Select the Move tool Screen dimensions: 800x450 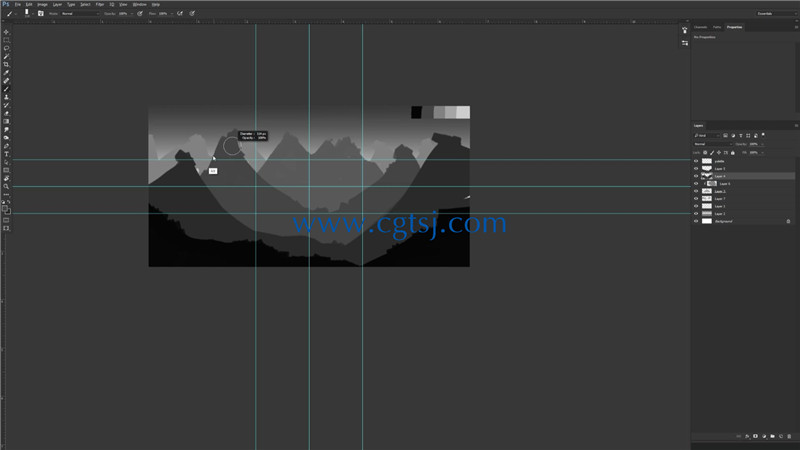tap(6, 32)
